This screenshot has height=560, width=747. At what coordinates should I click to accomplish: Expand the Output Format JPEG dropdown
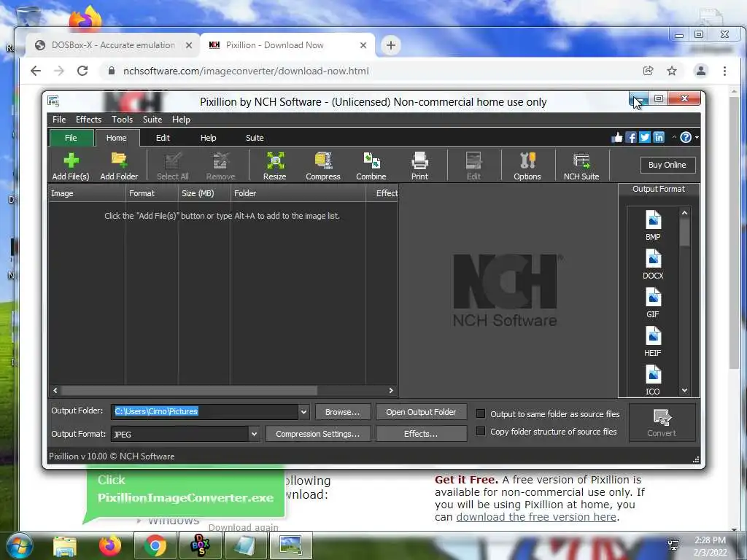254,435
